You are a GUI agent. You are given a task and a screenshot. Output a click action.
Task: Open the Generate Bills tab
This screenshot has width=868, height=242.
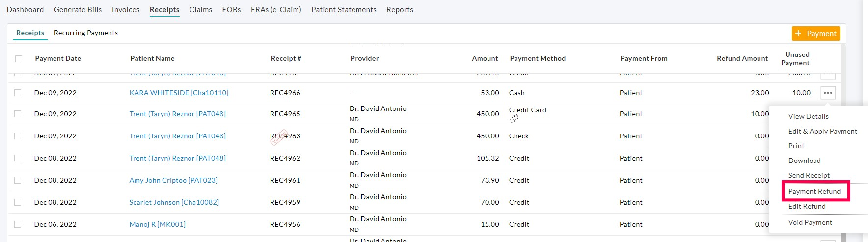tap(78, 10)
